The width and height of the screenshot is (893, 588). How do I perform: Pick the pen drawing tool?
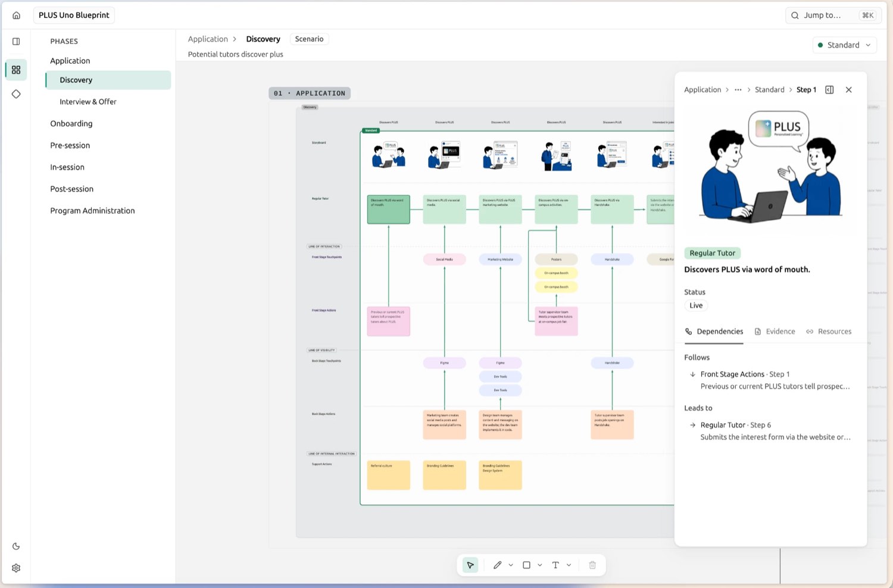click(497, 565)
